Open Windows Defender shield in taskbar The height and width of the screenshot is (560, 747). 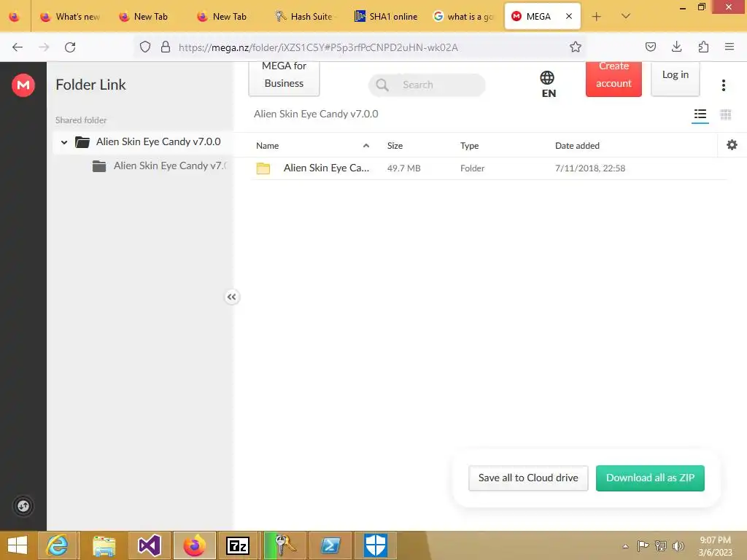(x=376, y=545)
